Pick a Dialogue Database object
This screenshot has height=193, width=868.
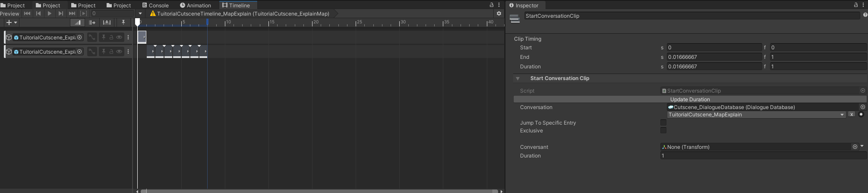863,107
